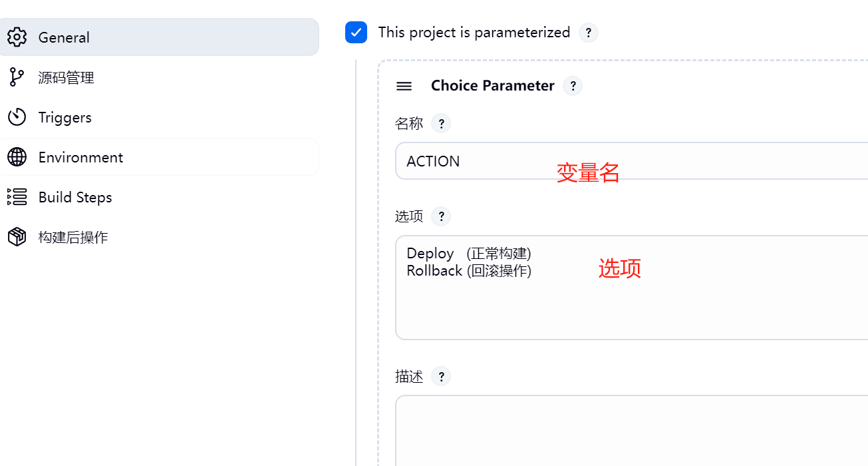Click the Triggers clock icon

(17, 117)
